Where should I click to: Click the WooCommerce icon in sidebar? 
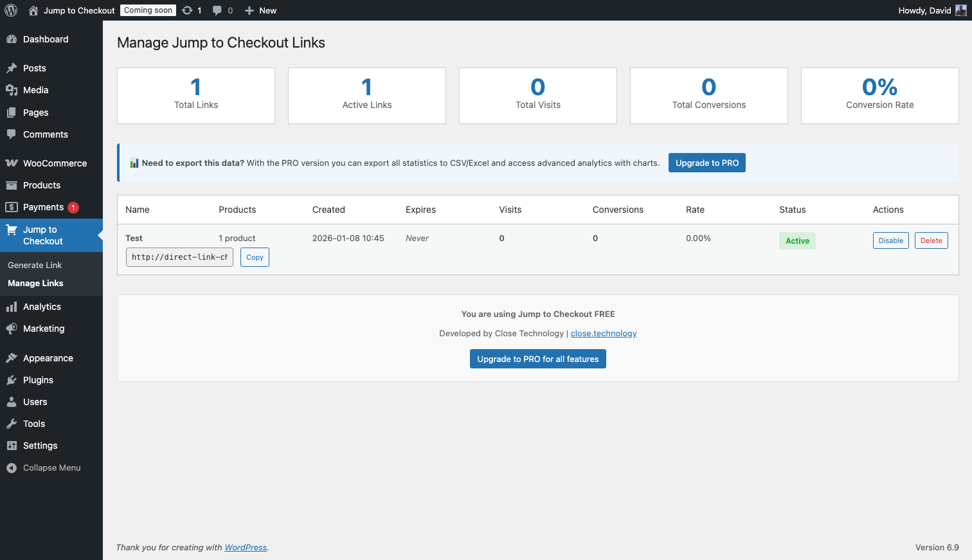pos(12,163)
